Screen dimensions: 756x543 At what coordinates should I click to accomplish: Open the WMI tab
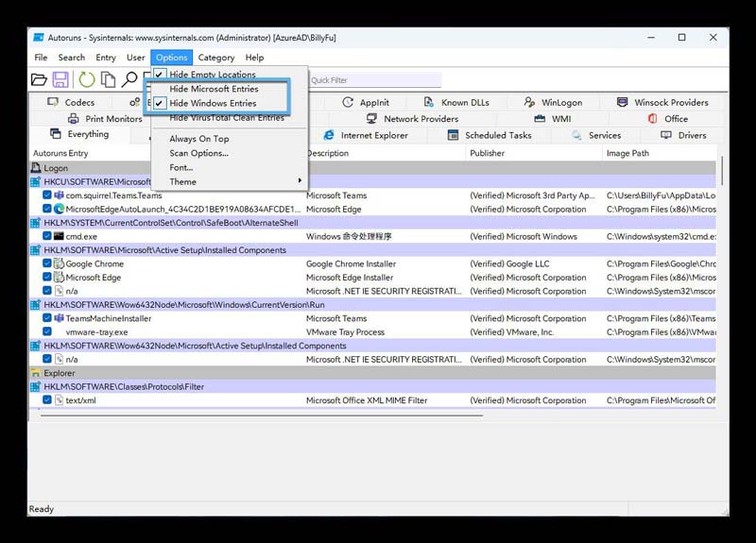tap(553, 119)
